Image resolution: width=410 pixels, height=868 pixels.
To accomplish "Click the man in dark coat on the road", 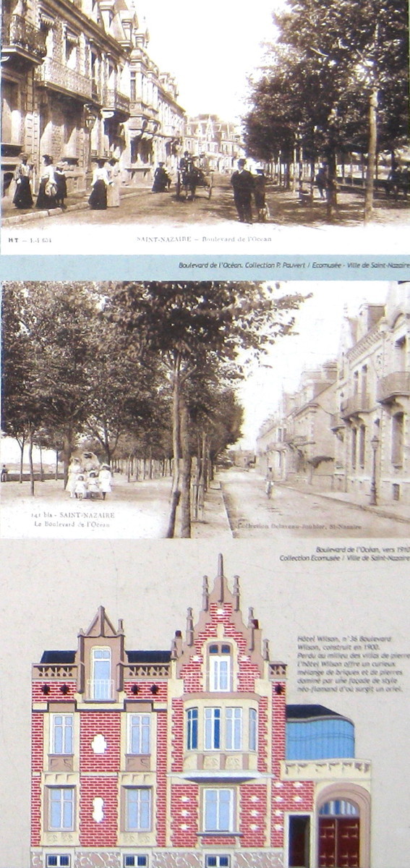I will coord(242,191).
